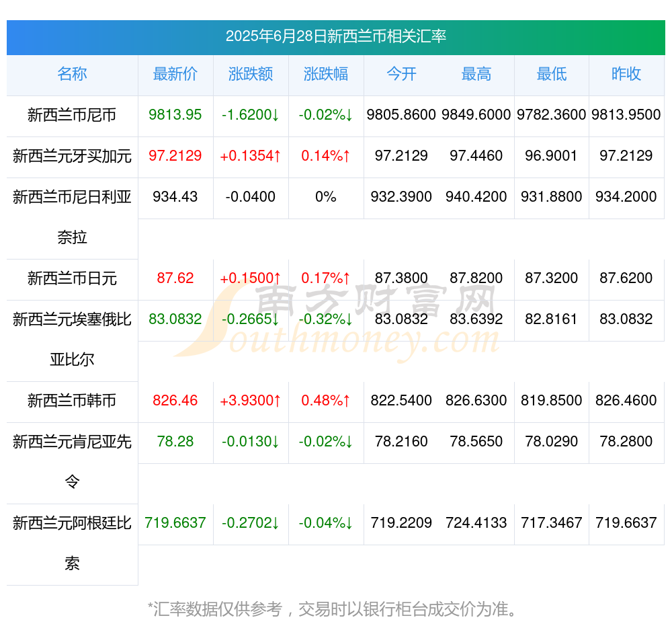This screenshot has width=672, height=630.
Task: Click the high value 83.6392
Action: pyautogui.click(x=476, y=319)
